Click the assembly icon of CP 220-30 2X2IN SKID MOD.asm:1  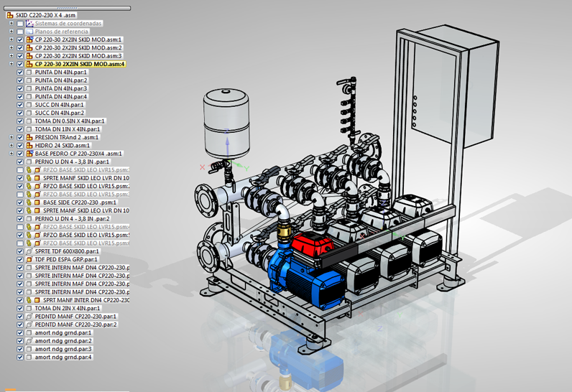point(29,39)
